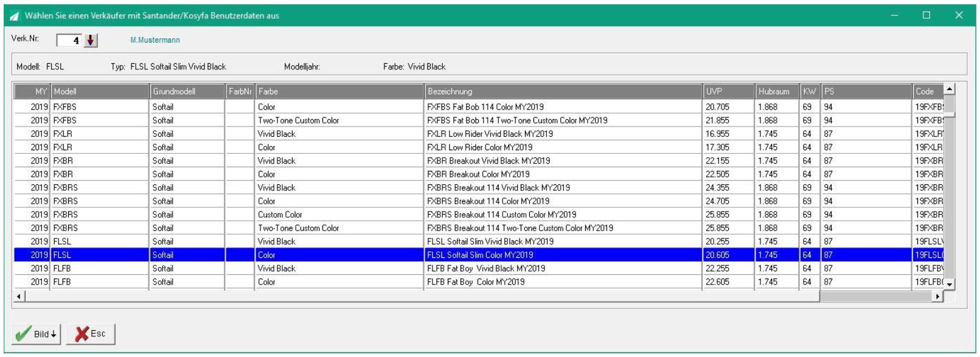The height and width of the screenshot is (357, 980).
Task: Click code cell 19FXLR in the Low Rider Color row
Action: (x=929, y=147)
